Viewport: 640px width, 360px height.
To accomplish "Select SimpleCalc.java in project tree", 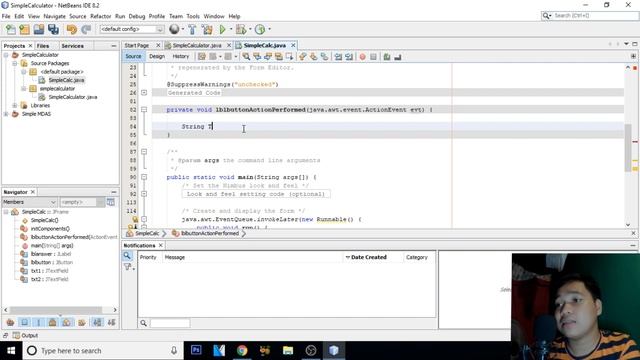I will (x=66, y=80).
